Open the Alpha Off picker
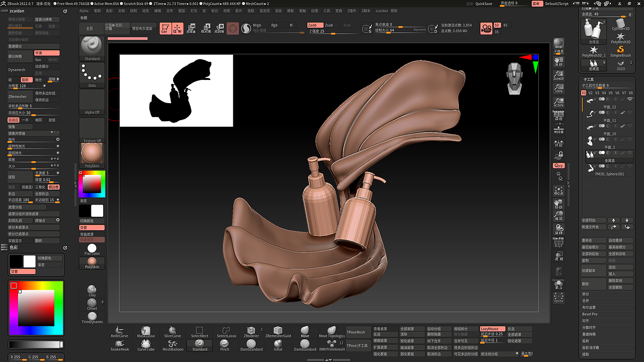 [x=92, y=102]
